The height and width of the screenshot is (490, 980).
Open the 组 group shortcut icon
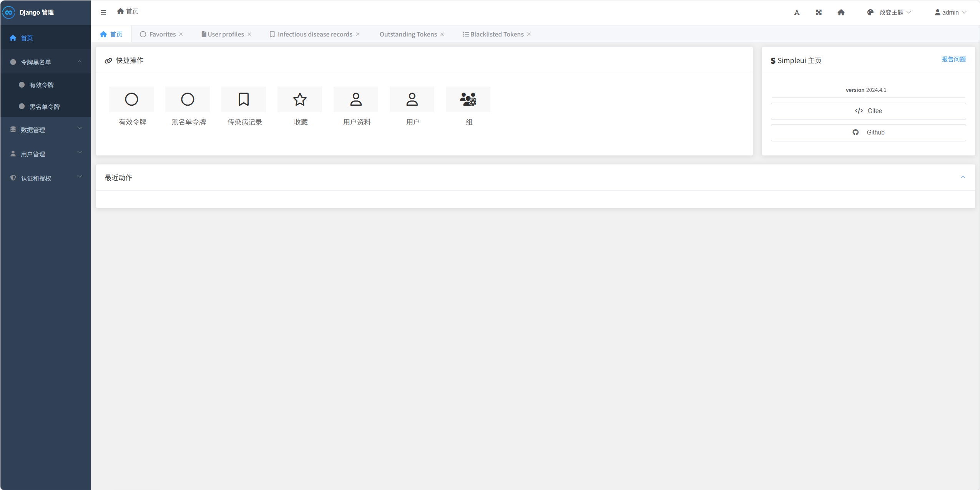coord(468,100)
